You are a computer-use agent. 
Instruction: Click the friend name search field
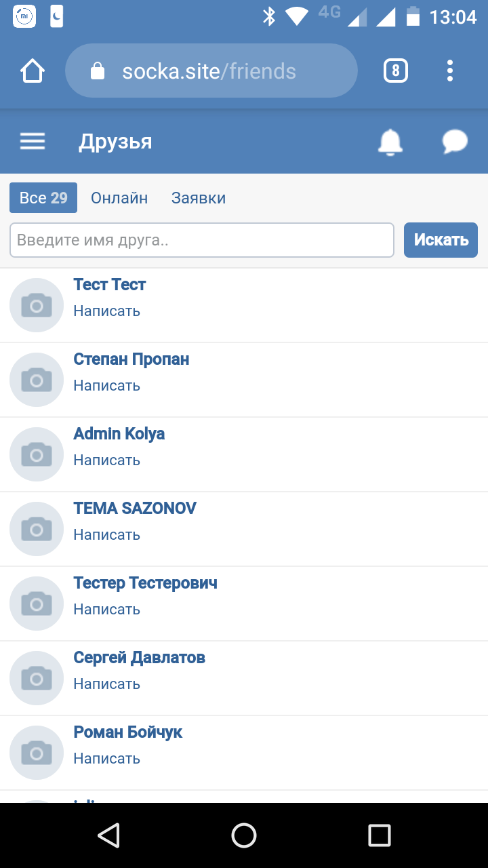click(x=202, y=240)
